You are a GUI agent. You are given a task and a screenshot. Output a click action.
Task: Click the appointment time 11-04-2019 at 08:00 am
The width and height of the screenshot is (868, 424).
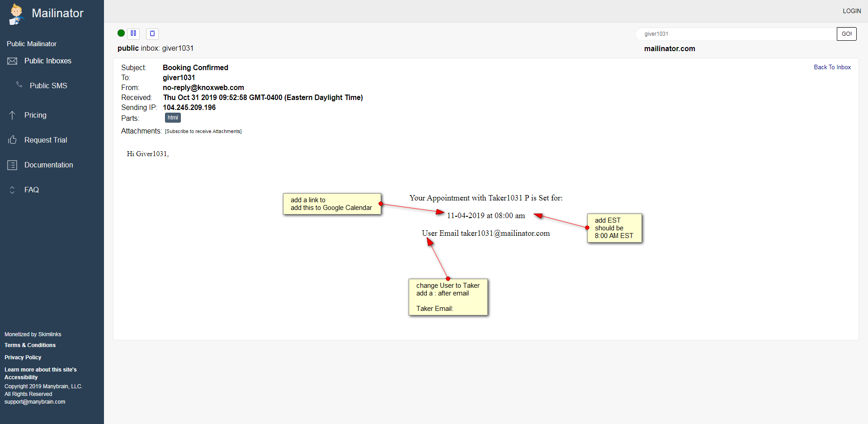click(x=486, y=216)
